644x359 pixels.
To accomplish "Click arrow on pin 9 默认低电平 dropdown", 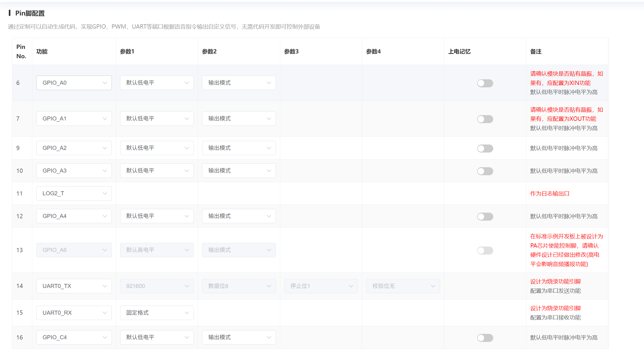I will [x=187, y=148].
